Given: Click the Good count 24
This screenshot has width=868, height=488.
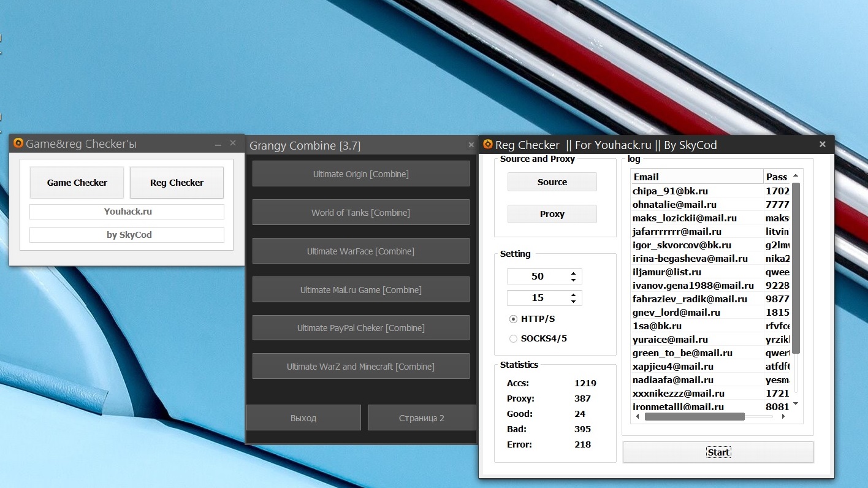Looking at the screenshot, I should (580, 414).
